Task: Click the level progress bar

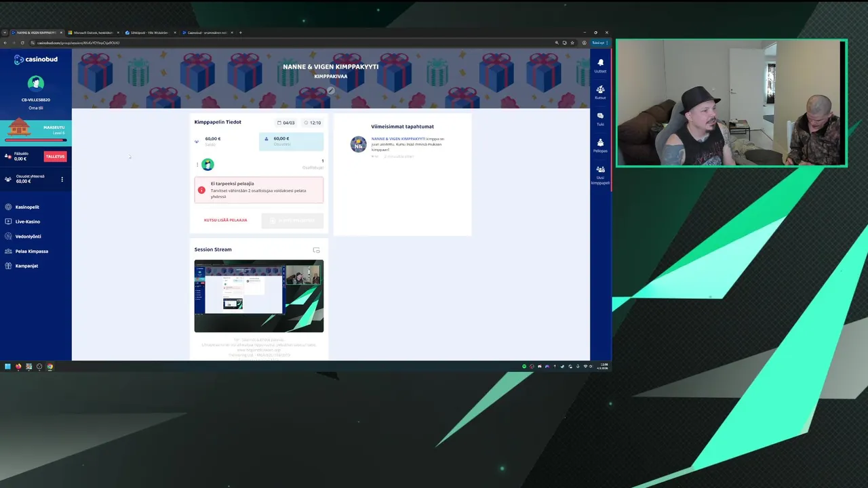Action: click(x=36, y=140)
